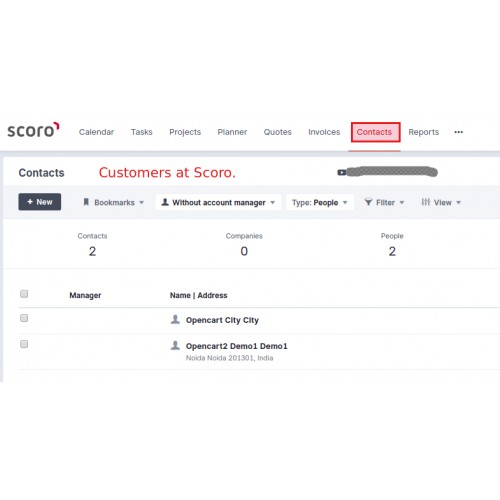Open the Filter dropdown

pos(384,202)
